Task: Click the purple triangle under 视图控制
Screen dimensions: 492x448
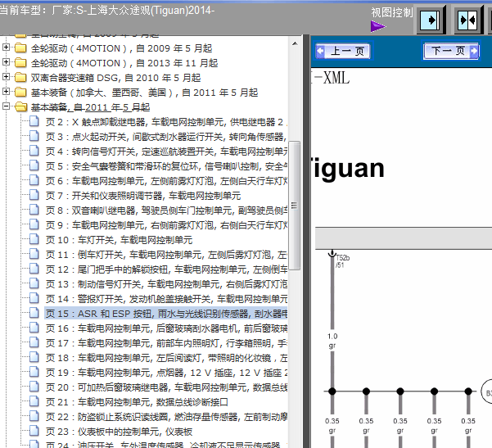Action: click(x=377, y=26)
